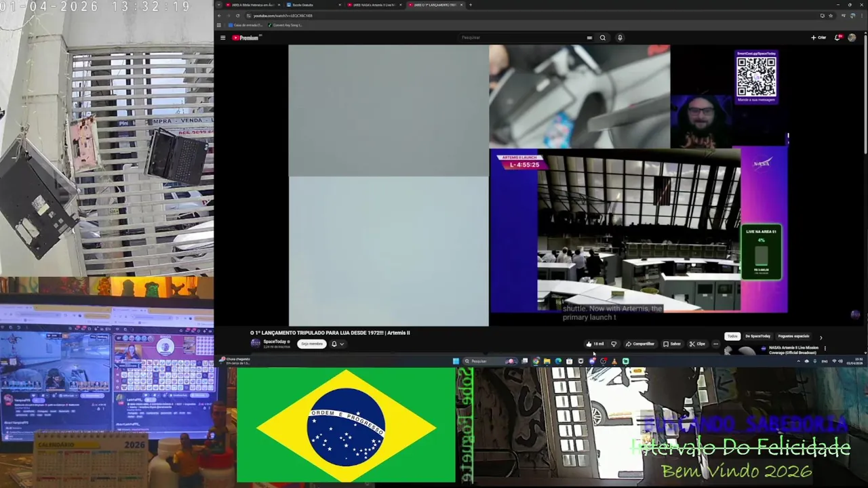Like the video with the thumbs-up button

(595, 344)
